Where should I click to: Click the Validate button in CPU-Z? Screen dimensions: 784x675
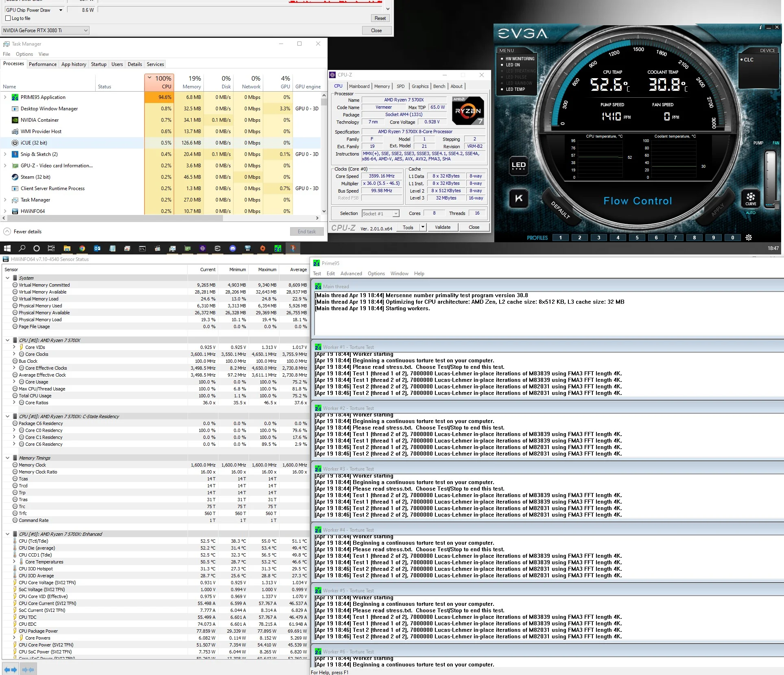point(443,227)
